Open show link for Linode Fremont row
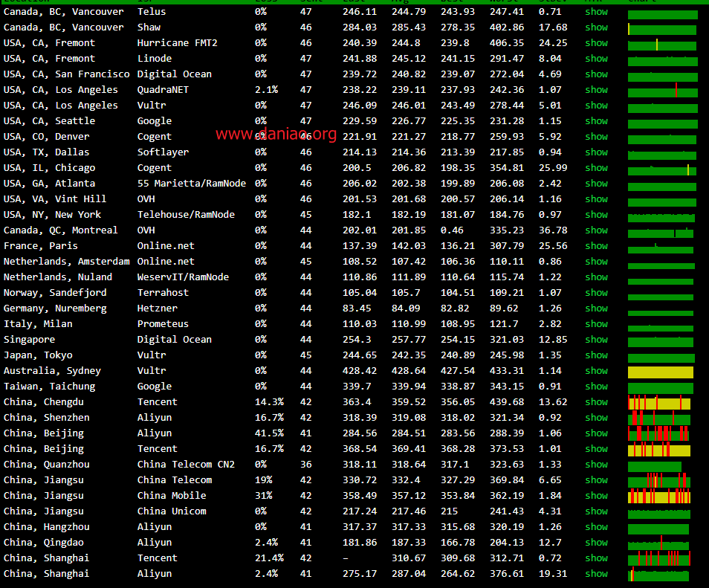The image size is (709, 588). pyautogui.click(x=597, y=58)
